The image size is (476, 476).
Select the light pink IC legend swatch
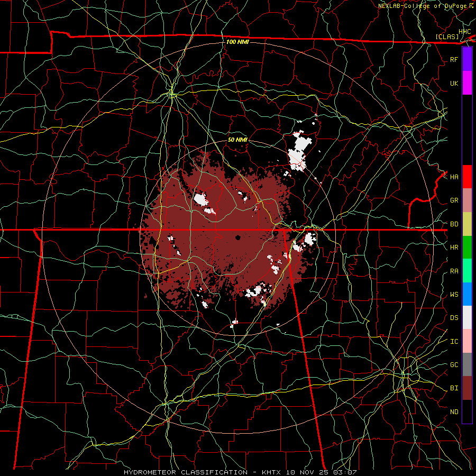tap(467, 341)
